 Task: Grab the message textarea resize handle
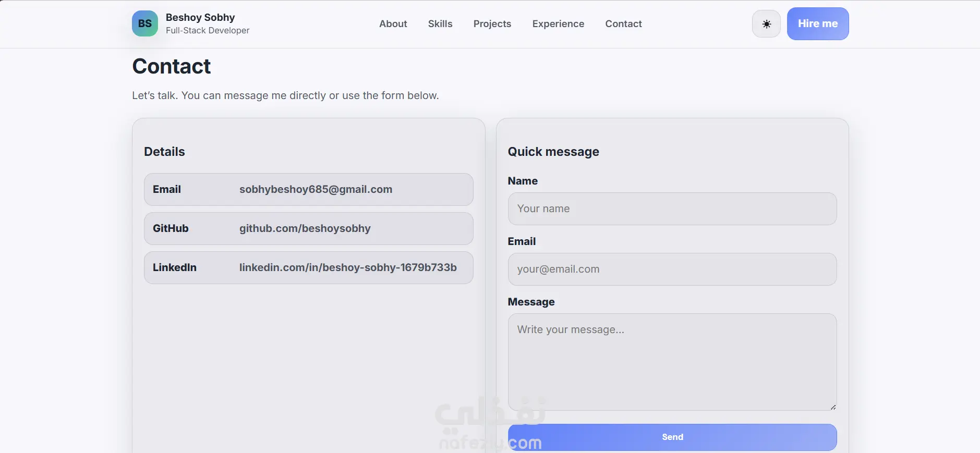click(833, 407)
